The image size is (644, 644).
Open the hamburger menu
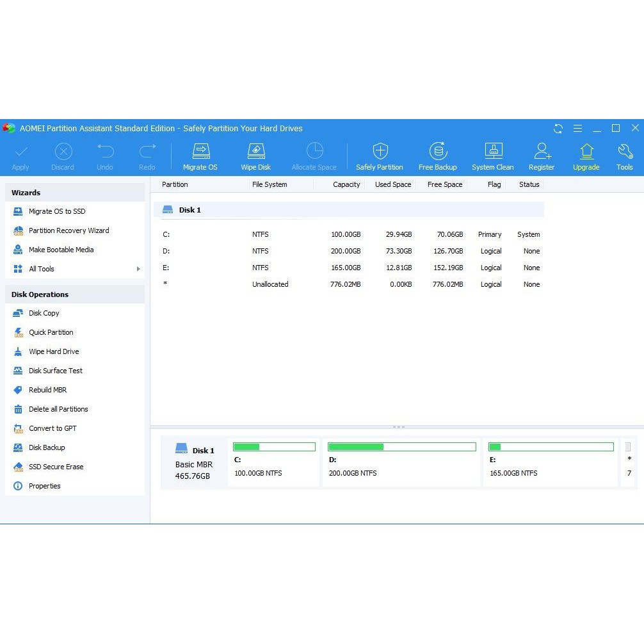click(x=577, y=129)
